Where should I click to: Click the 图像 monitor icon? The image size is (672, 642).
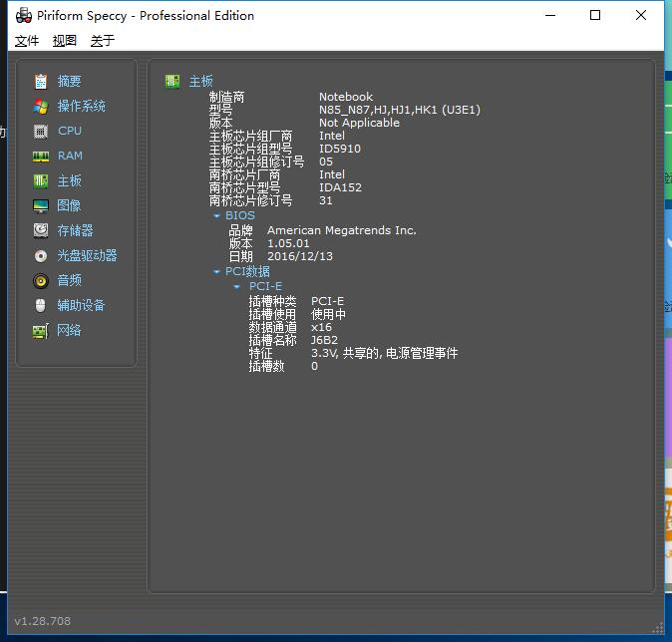point(41,206)
